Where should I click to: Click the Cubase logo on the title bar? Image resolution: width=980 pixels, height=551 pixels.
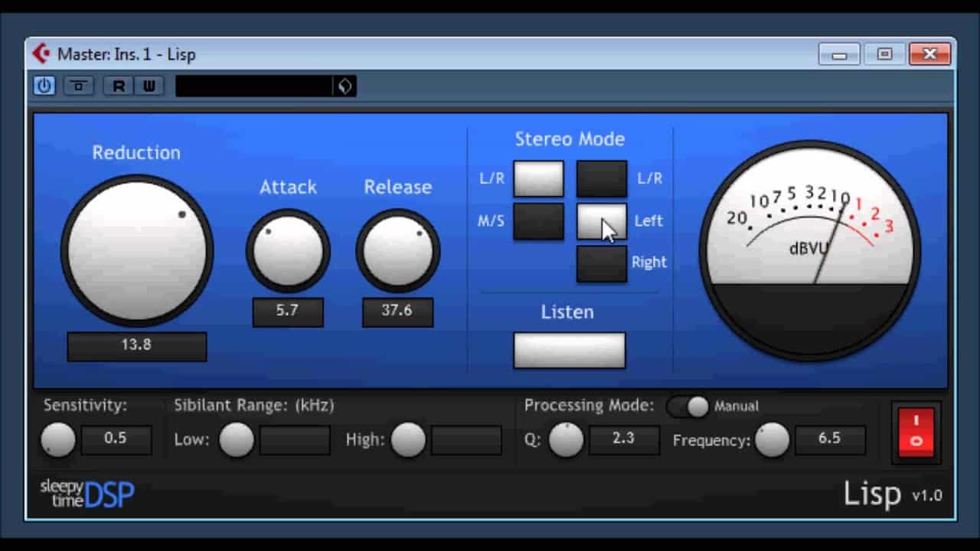pos(42,54)
